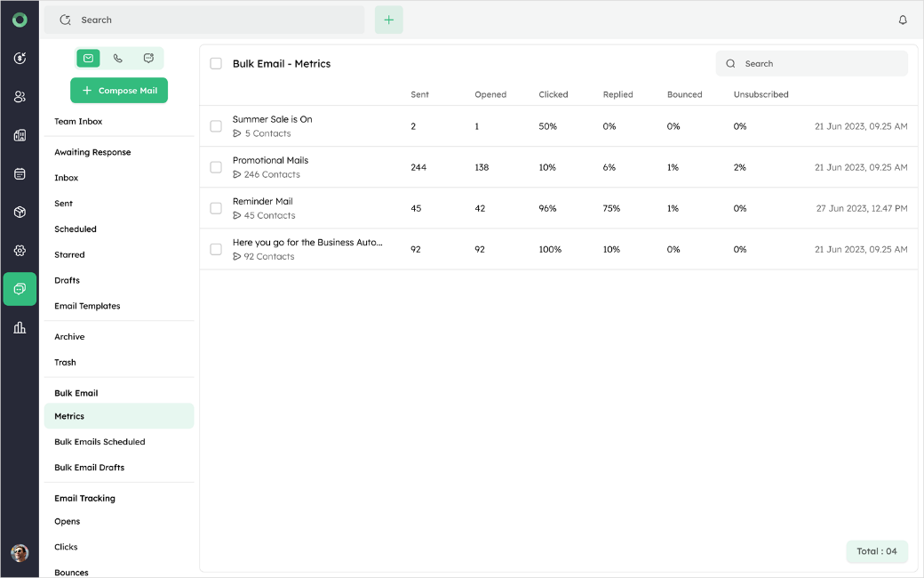Image resolution: width=924 pixels, height=578 pixels.
Task: Click the top global Search field
Action: pos(204,20)
